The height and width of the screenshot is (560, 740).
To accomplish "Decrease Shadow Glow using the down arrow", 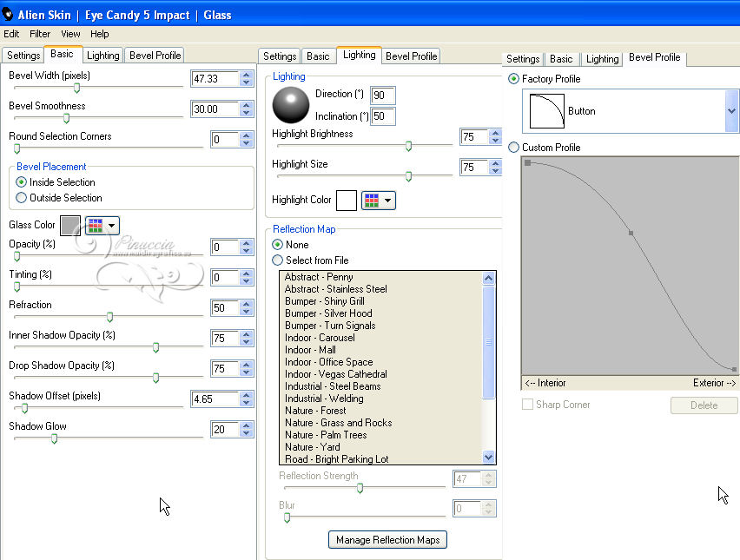I will (247, 434).
